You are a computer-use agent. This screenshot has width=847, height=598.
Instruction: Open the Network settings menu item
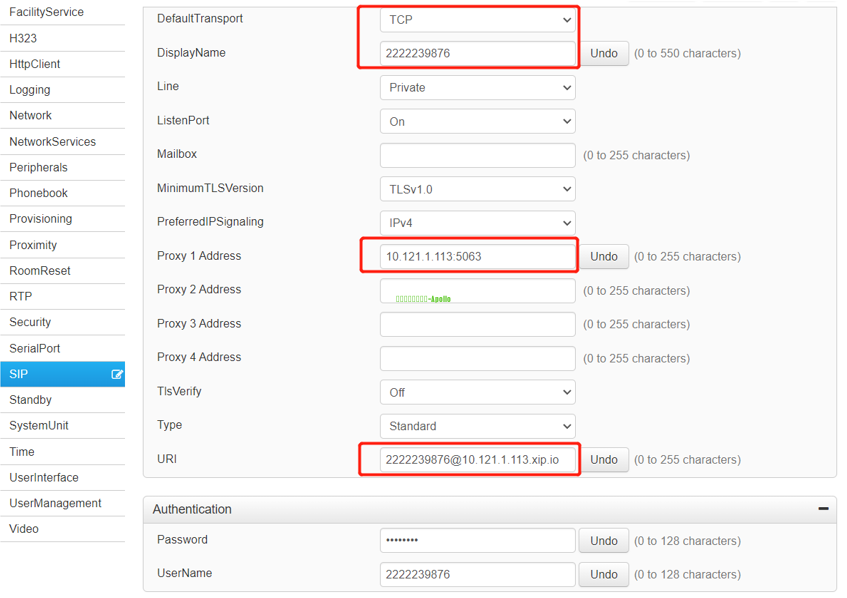click(31, 115)
